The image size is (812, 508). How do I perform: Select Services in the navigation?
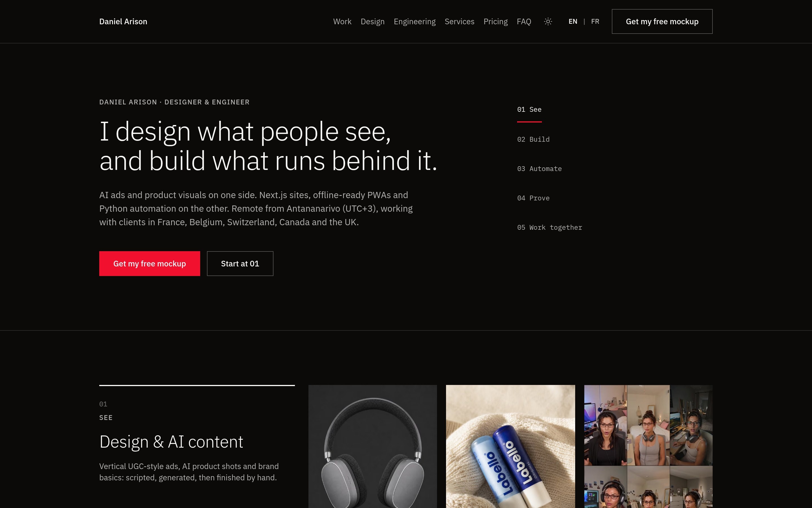459,21
